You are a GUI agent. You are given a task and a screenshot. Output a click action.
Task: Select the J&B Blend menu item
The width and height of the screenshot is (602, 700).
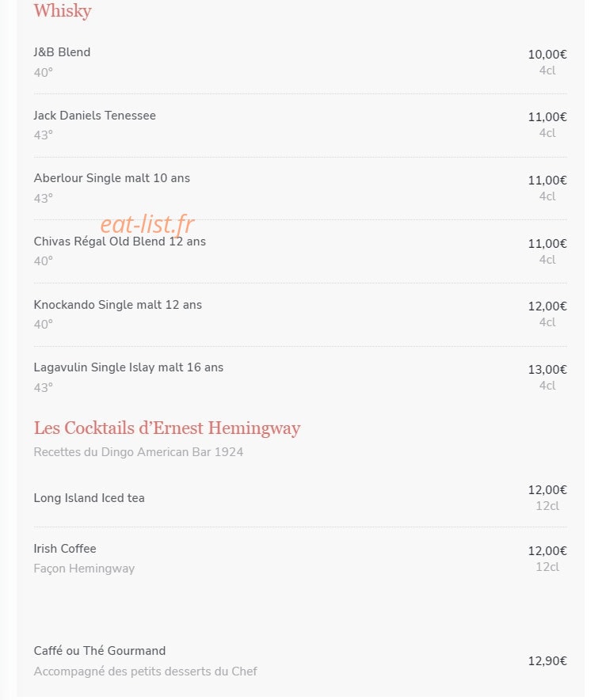(62, 52)
